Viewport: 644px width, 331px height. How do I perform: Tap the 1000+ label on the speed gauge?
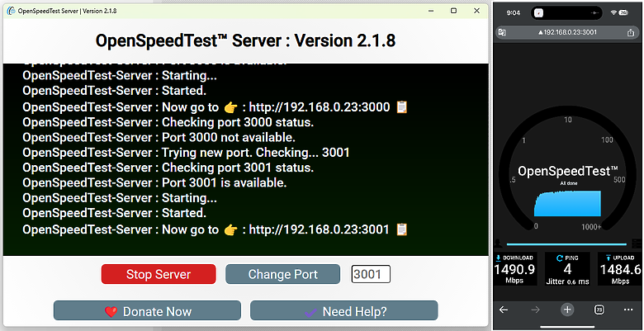coord(591,227)
